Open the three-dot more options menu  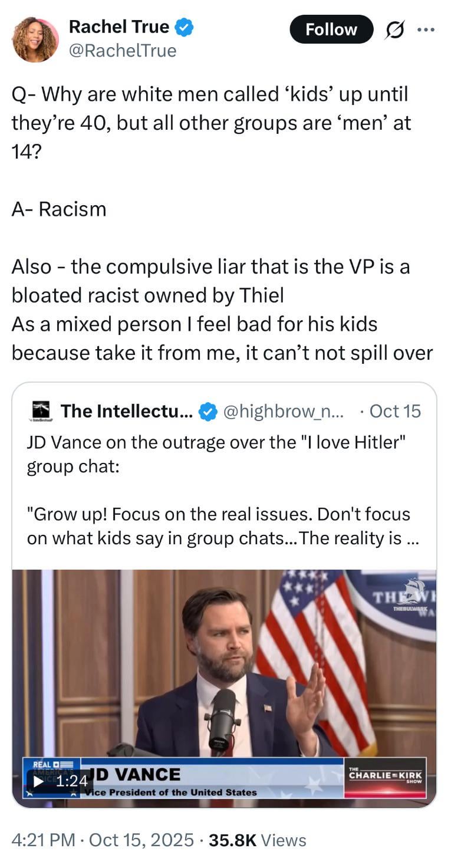click(424, 29)
